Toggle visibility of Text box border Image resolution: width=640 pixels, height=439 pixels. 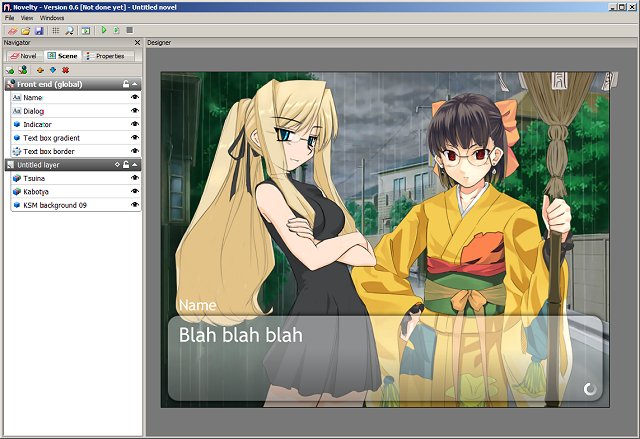135,151
